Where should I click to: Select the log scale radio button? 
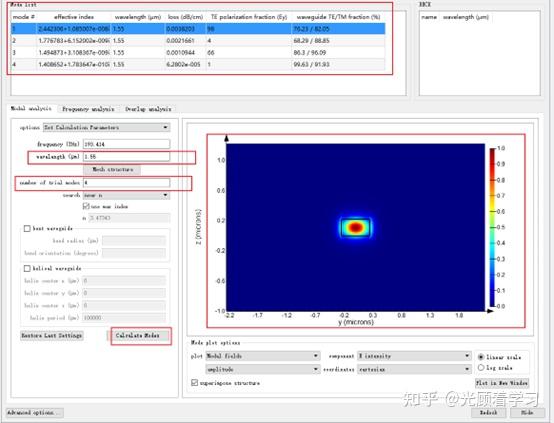coord(481,368)
